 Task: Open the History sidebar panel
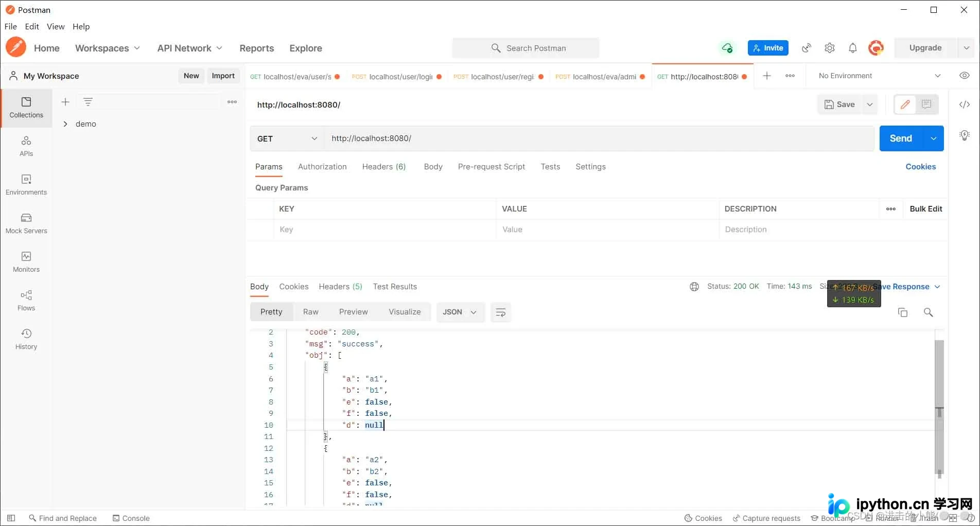point(26,339)
